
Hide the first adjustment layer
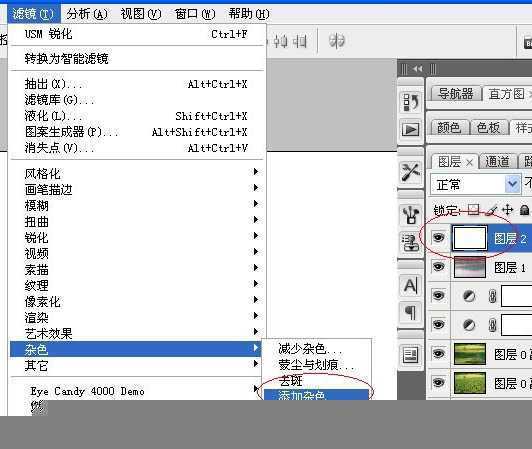438,296
